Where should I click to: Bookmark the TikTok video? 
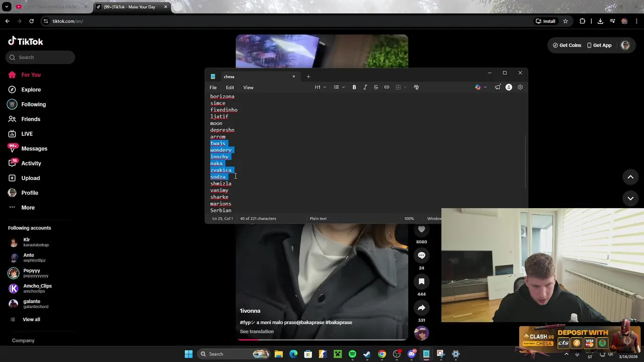[422, 282]
